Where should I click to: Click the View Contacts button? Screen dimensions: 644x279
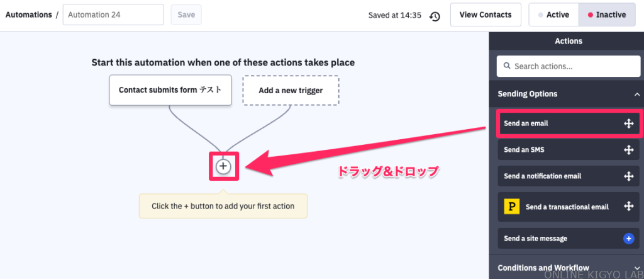click(486, 15)
